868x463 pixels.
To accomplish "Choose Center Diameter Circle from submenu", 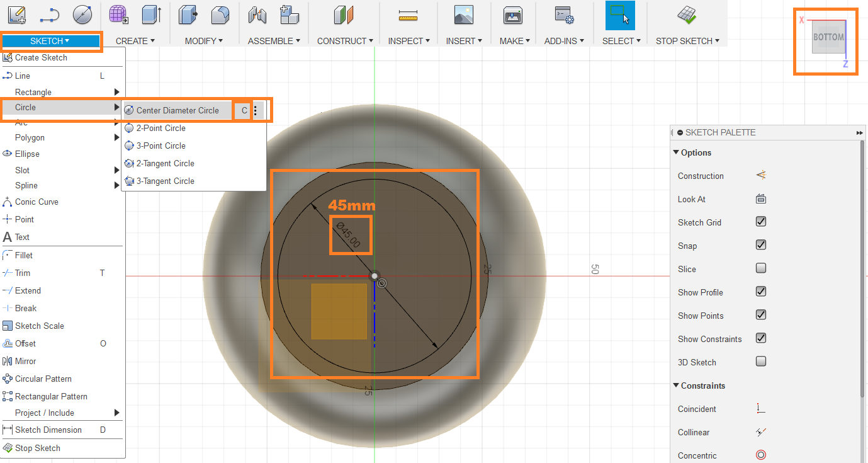I will coord(178,110).
